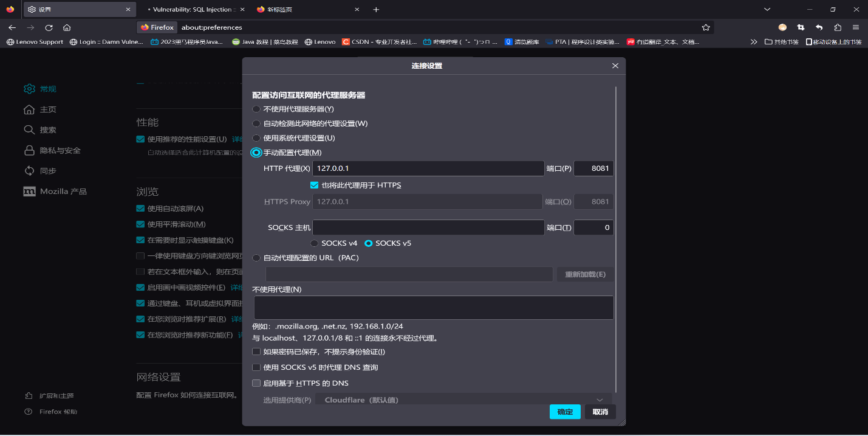Viewport: 868px width, 436px height.
Task: Toggle 在需要时显示触摸键盘 checkbox
Action: (x=140, y=240)
